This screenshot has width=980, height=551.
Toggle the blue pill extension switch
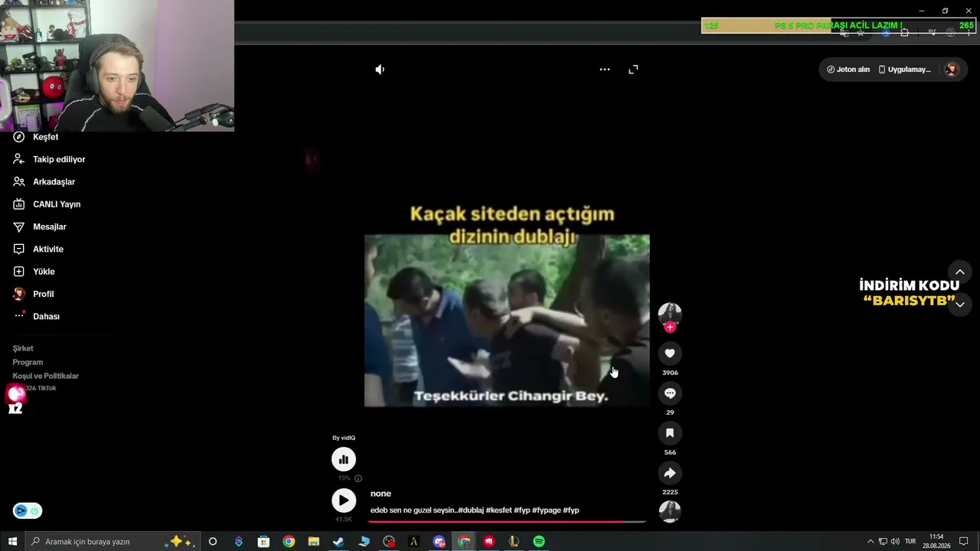(28, 511)
